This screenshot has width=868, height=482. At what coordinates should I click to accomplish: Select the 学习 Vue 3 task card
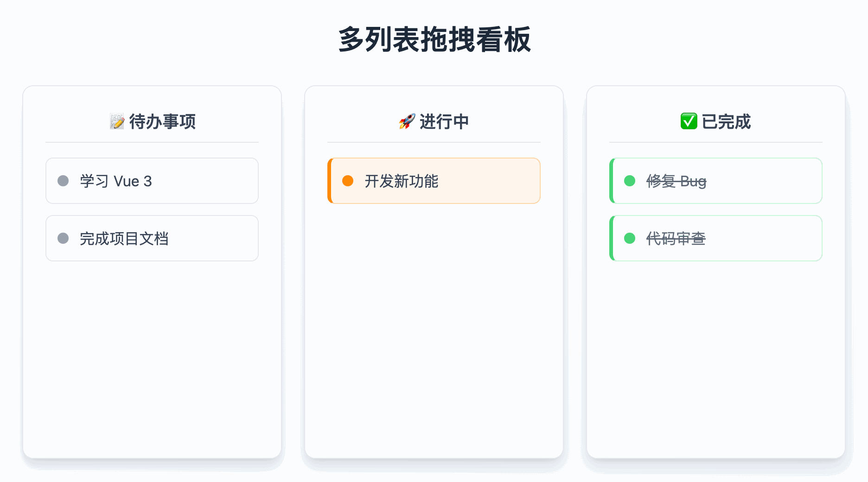(152, 181)
